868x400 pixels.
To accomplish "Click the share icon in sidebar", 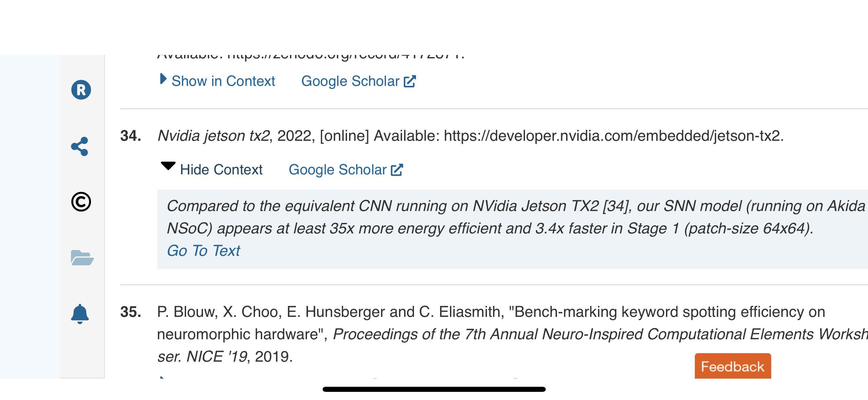I will (80, 147).
